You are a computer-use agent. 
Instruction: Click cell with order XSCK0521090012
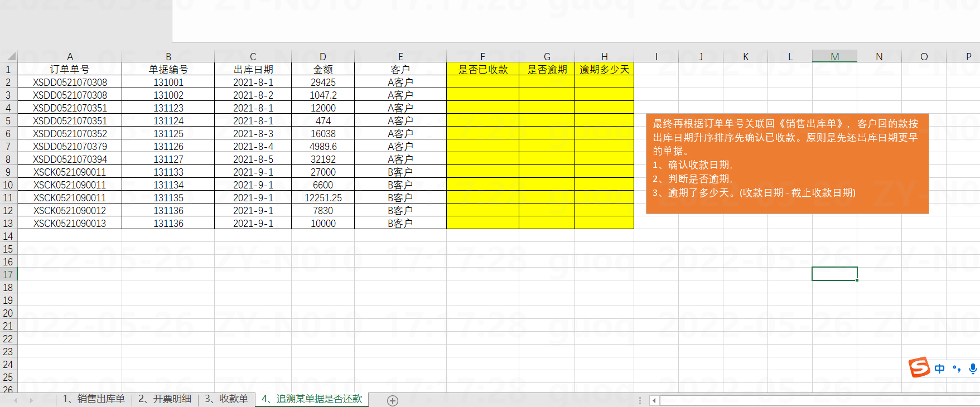[x=70, y=210]
